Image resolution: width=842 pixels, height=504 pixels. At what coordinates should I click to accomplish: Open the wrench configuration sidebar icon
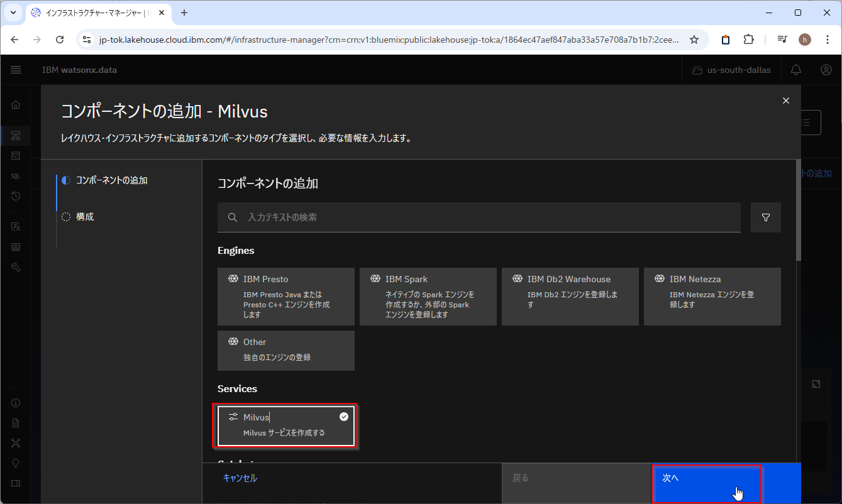(16, 266)
